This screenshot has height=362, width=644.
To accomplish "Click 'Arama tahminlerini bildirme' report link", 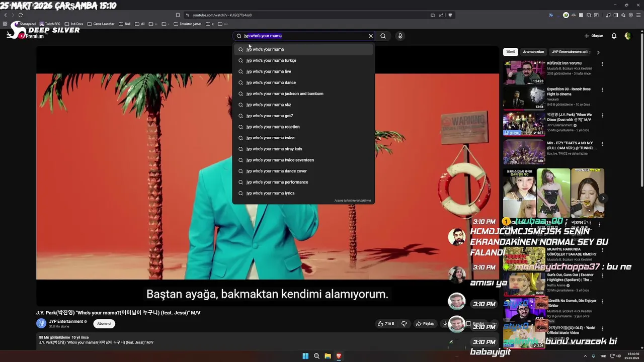I will 353,201.
